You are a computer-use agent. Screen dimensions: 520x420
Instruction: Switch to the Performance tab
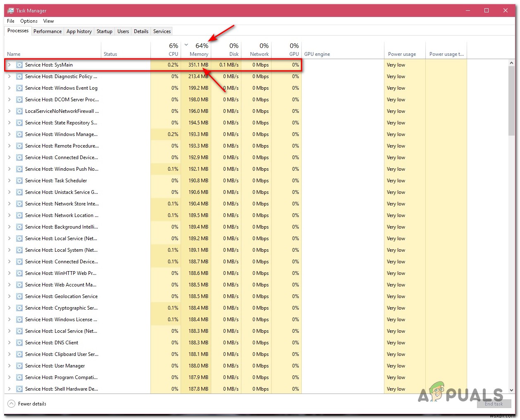(47, 31)
